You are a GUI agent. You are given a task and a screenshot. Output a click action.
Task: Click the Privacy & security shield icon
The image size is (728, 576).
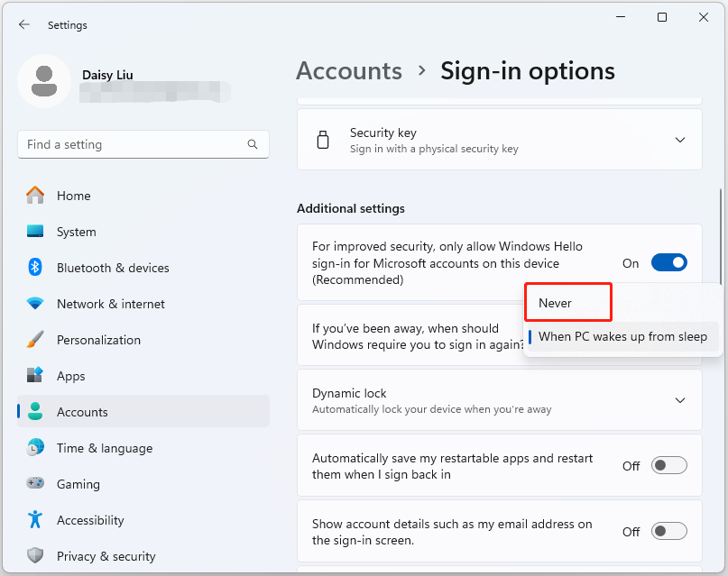[x=35, y=555]
